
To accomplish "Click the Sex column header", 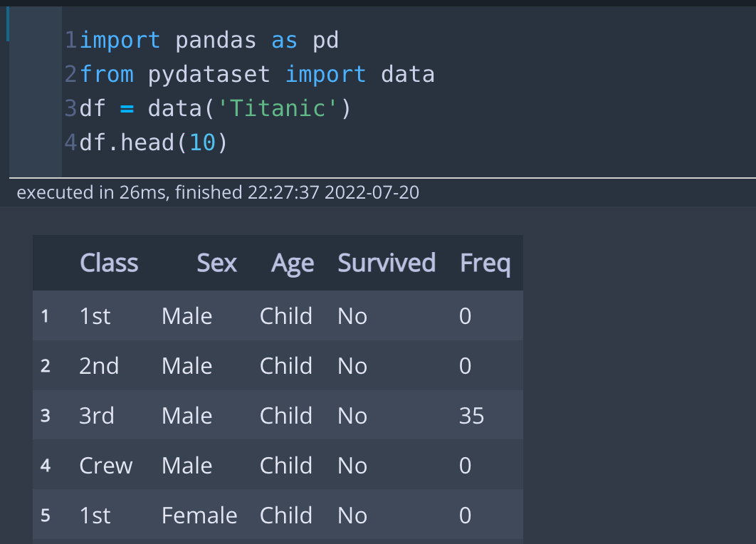I will (216, 263).
